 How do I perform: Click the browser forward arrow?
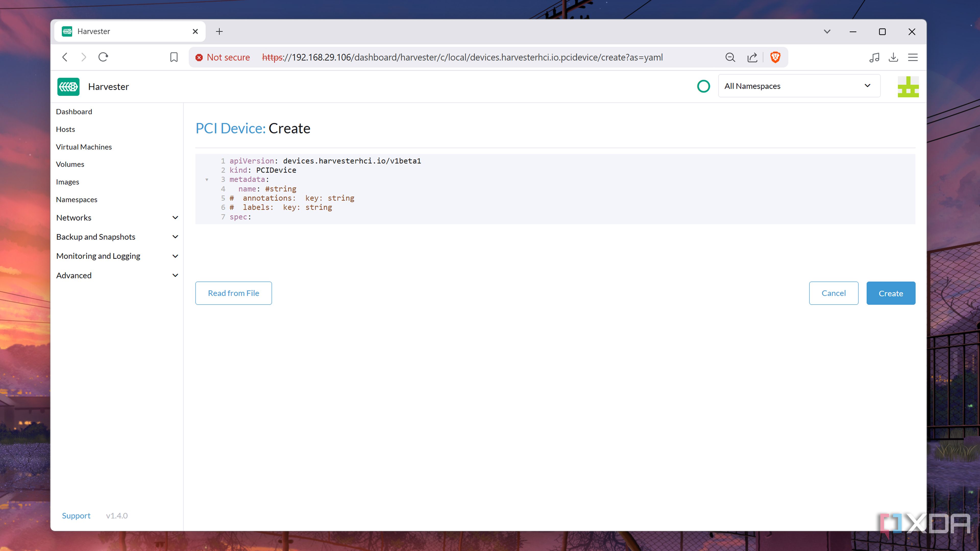pyautogui.click(x=84, y=57)
